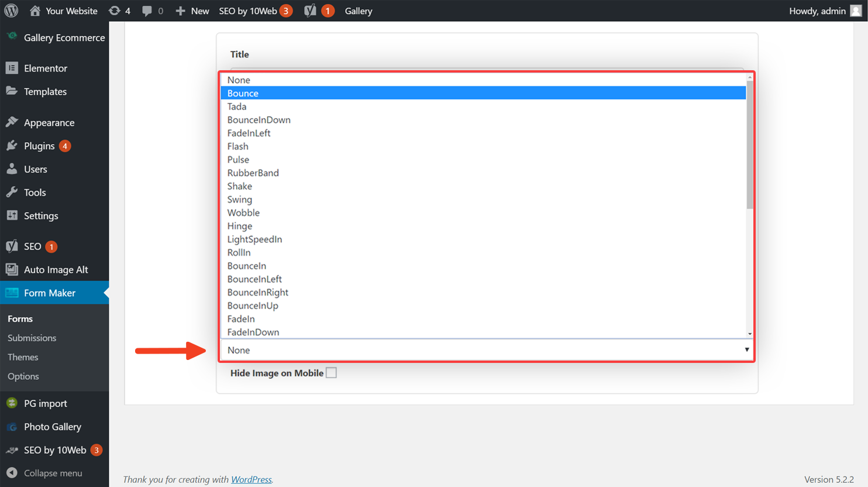Choose BounceInUp from the list
Screen dimensions: 868x487
pos(483,306)
